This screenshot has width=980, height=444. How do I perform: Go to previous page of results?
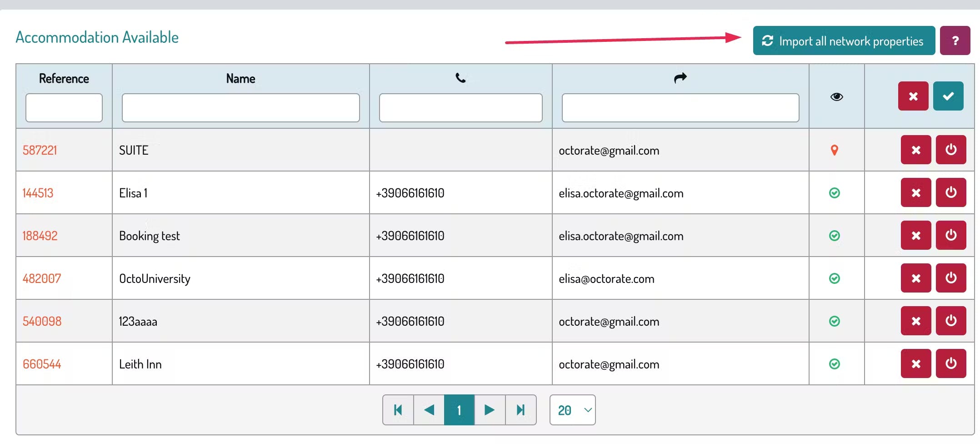point(429,410)
